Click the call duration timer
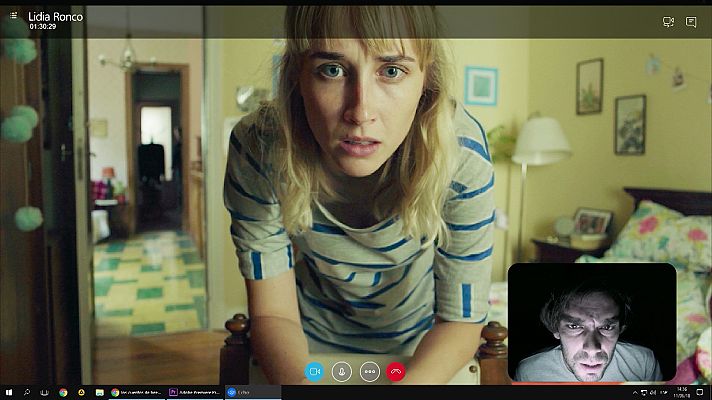Screen dimensions: 712x400 (43, 28)
